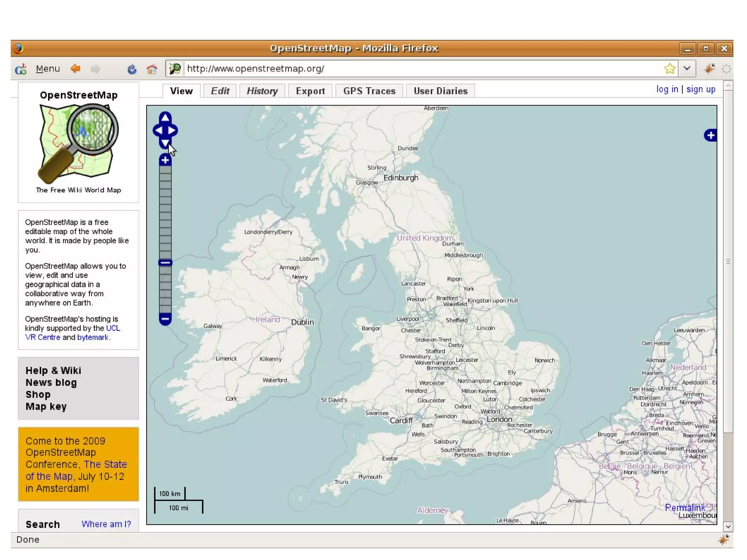
Task: Bookmark the page with the star icon
Action: (670, 69)
